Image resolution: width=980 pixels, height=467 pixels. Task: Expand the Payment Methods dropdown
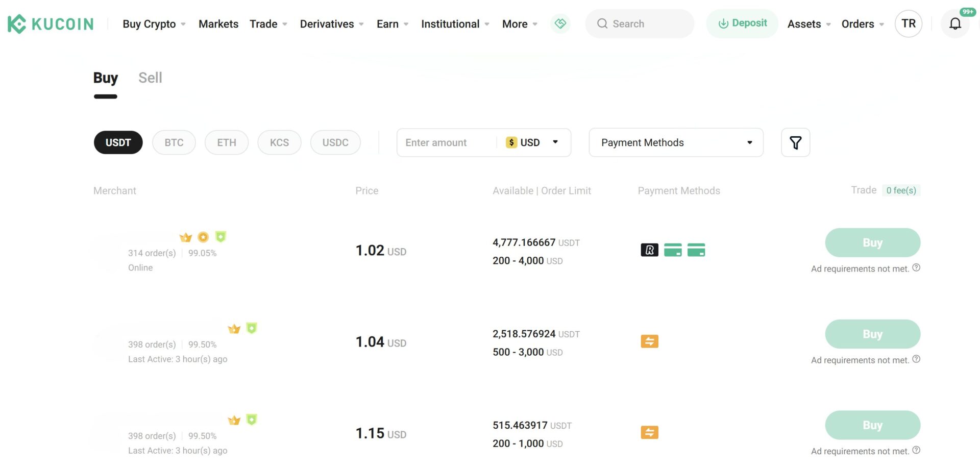[675, 142]
